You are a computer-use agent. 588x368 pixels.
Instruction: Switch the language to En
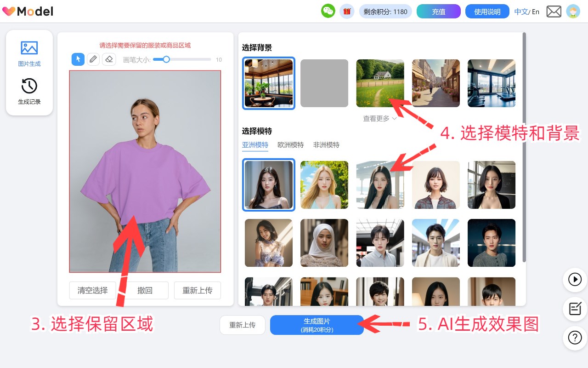pos(536,12)
